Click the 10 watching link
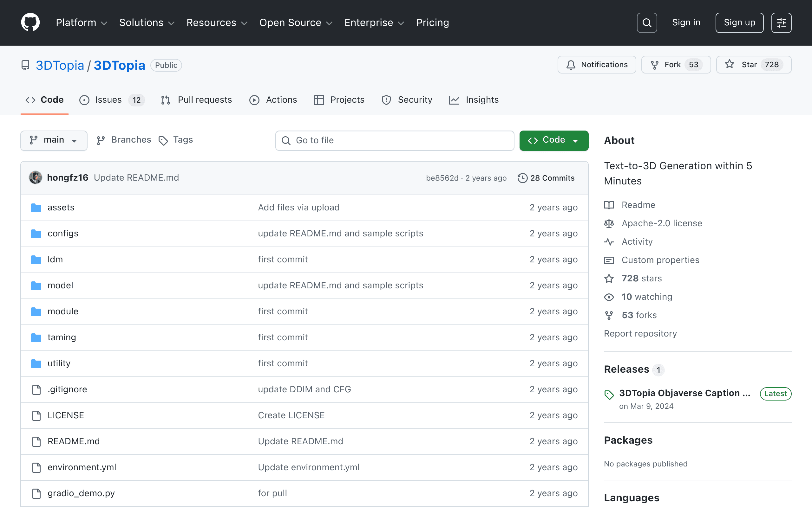The width and height of the screenshot is (812, 507). coord(646,297)
